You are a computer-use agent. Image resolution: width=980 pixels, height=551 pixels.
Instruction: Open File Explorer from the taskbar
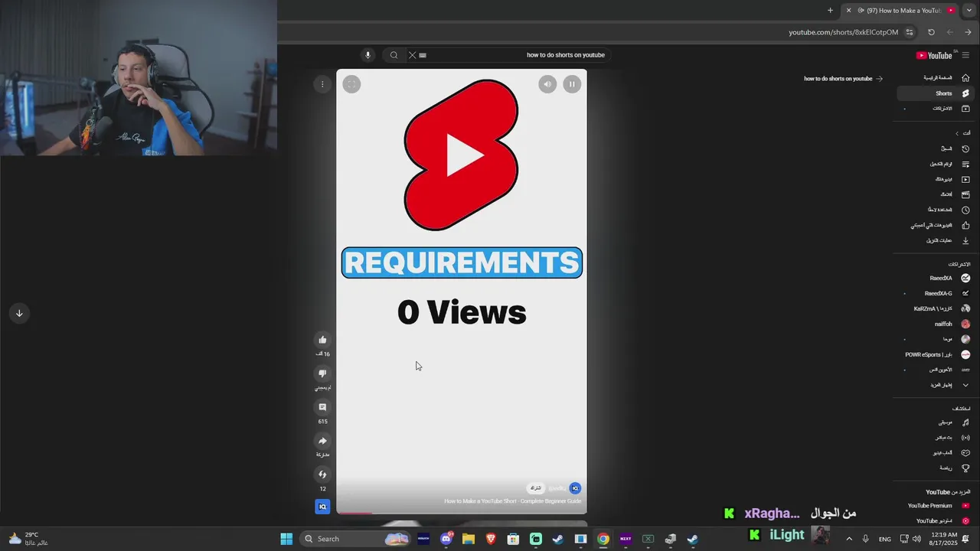469,539
